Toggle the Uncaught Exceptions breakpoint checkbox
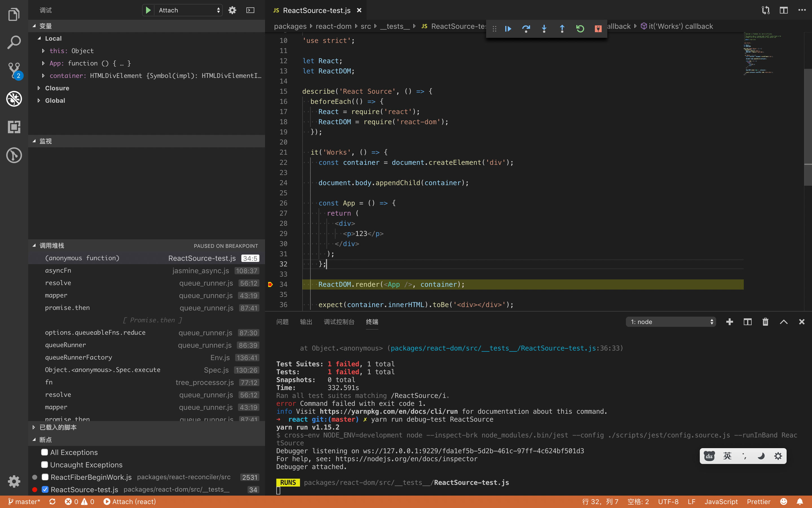The image size is (812, 508). click(45, 465)
